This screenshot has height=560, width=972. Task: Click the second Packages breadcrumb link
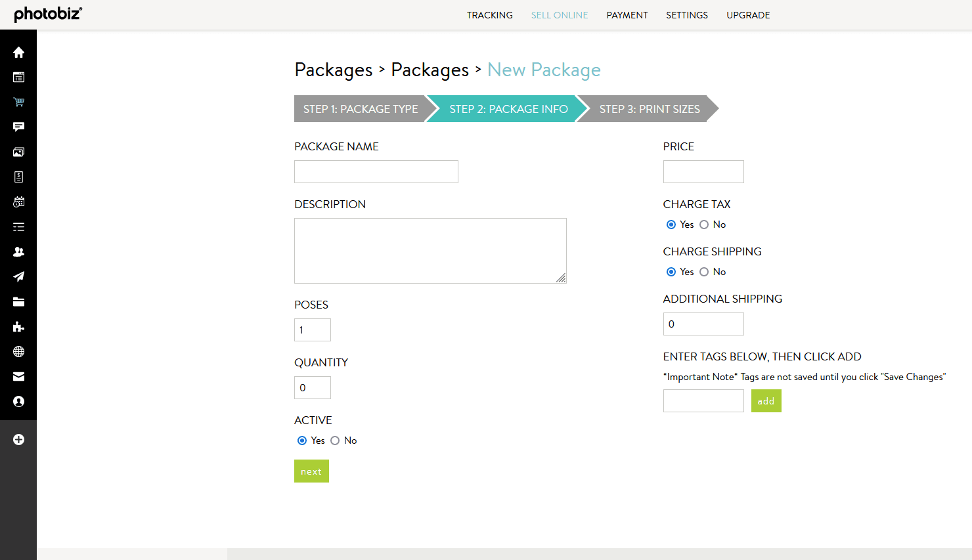430,70
